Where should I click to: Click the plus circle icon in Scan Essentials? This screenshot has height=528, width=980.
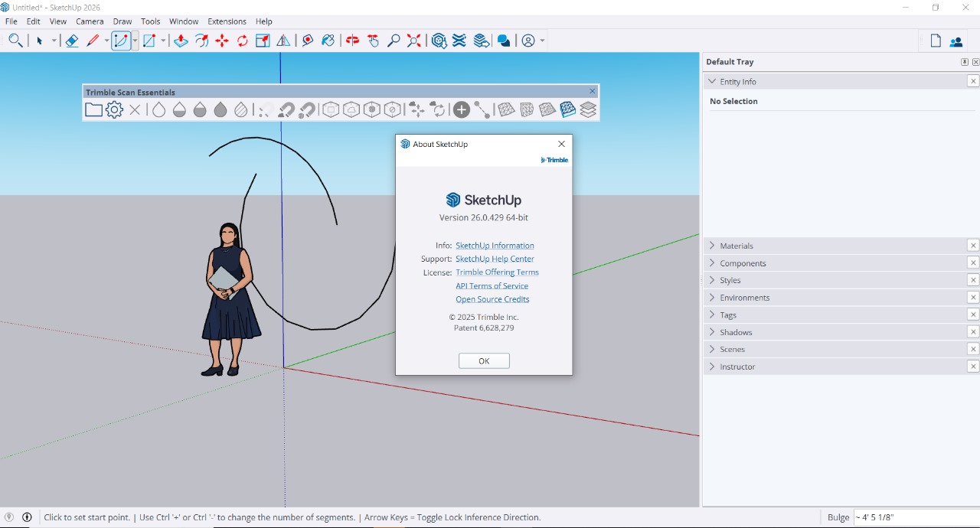click(462, 110)
